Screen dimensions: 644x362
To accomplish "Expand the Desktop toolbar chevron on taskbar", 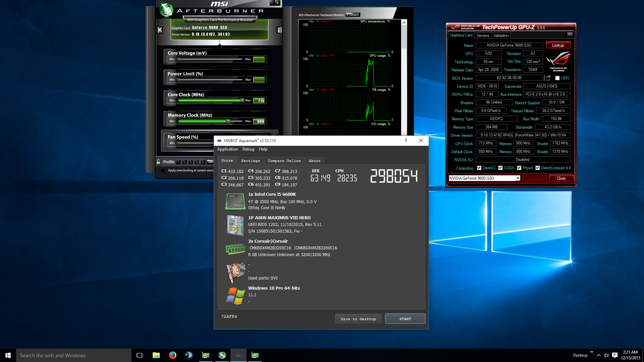I will click(591, 352).
